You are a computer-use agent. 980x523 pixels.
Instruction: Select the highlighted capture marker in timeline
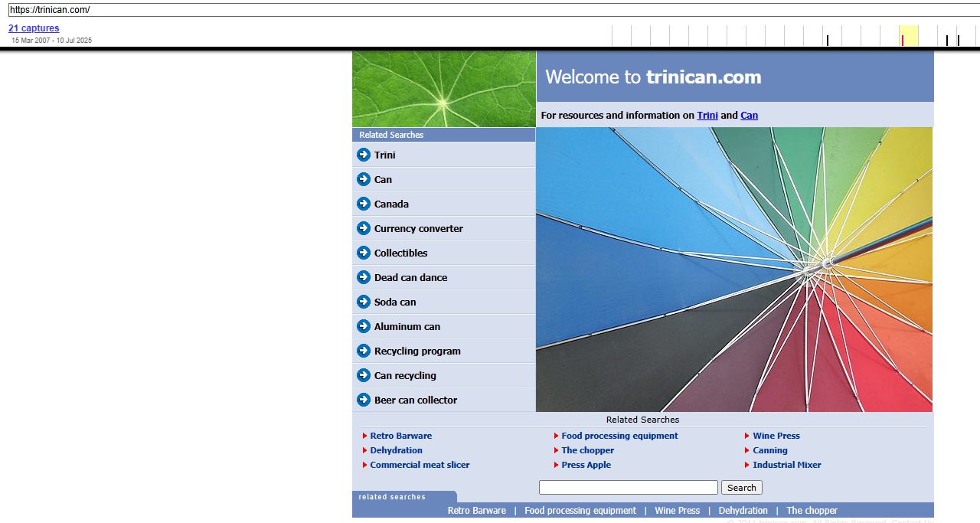[x=903, y=40]
